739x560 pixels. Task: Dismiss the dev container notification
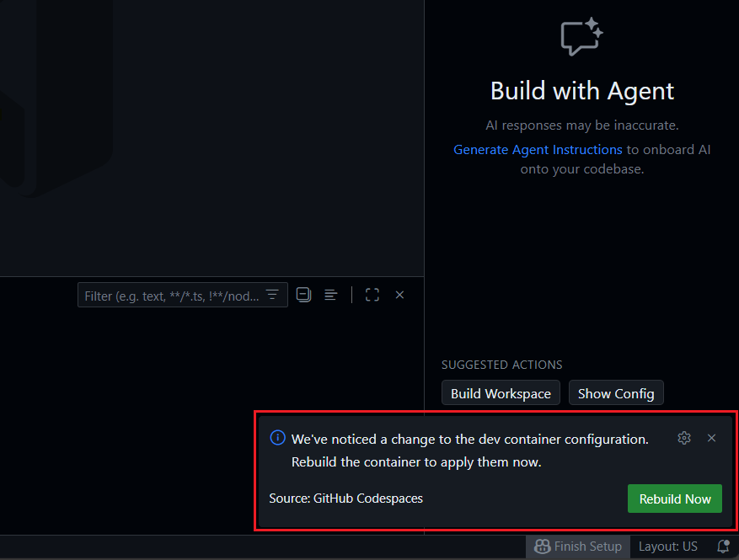click(712, 438)
